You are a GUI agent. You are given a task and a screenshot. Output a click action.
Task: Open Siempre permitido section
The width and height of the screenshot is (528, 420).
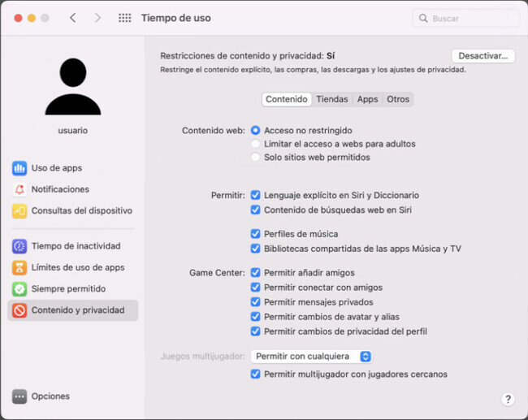point(68,288)
